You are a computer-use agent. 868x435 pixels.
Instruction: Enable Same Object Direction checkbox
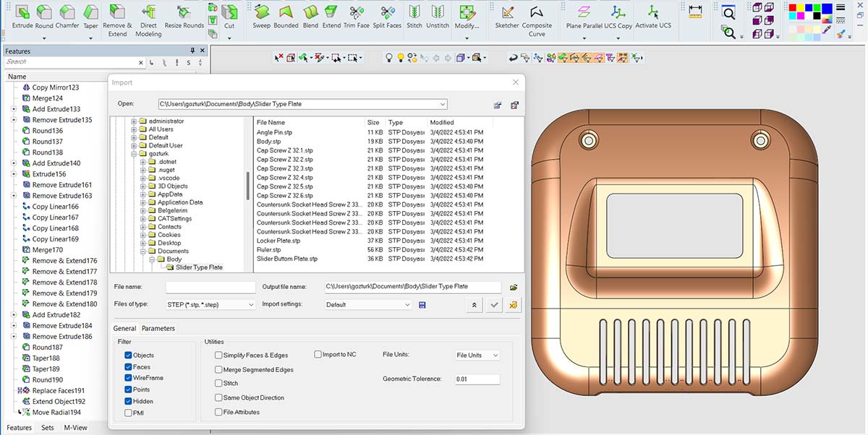(218, 397)
